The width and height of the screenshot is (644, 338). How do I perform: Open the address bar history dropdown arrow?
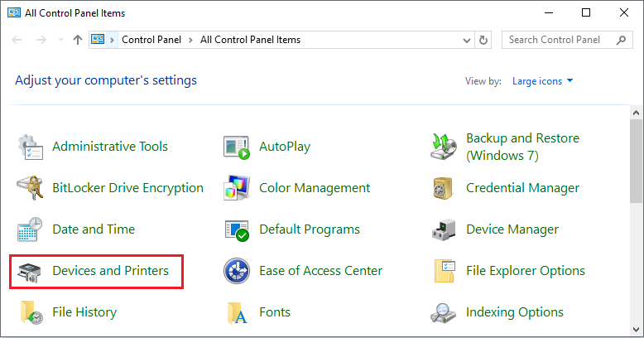click(464, 40)
